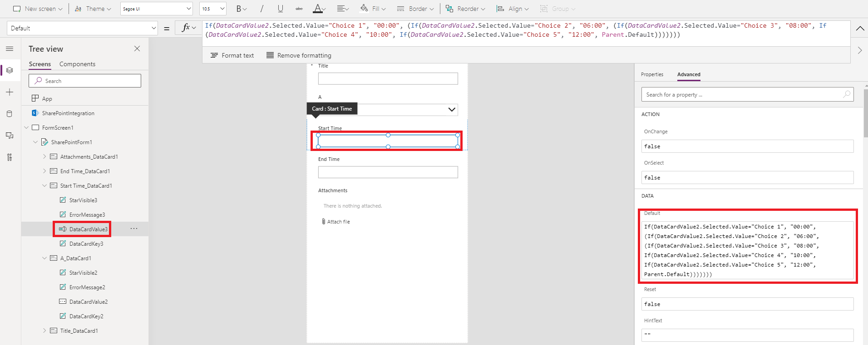Select StarVisible3 in the tree
This screenshot has width=868, height=345.
click(79, 200)
